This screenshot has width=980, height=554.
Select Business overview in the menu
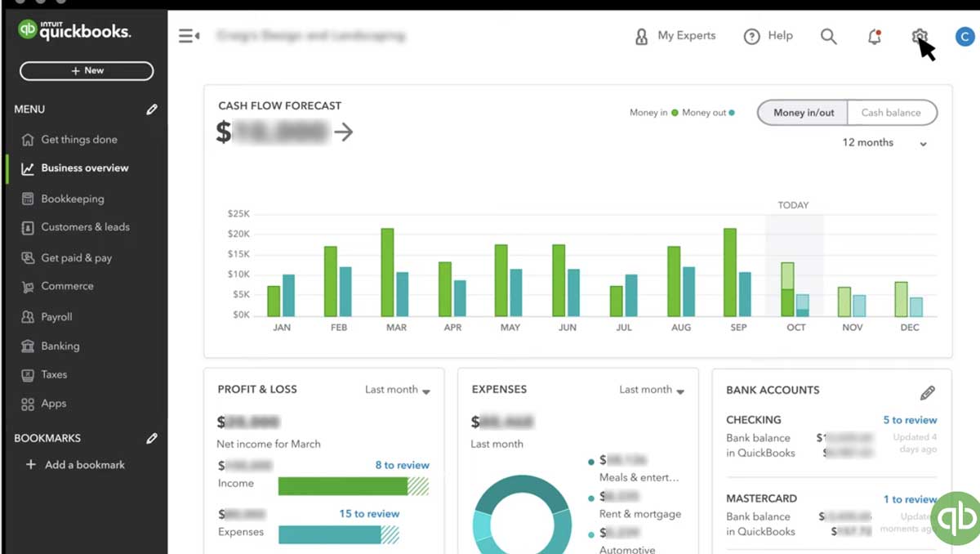84,168
